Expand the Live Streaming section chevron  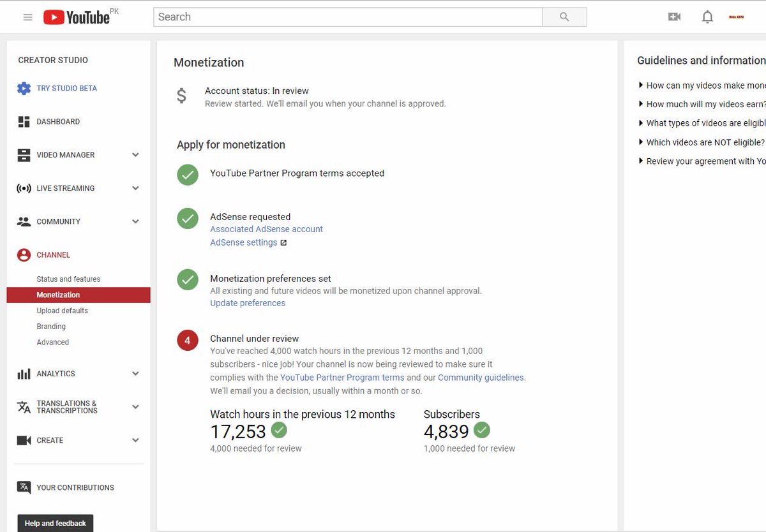pos(135,188)
